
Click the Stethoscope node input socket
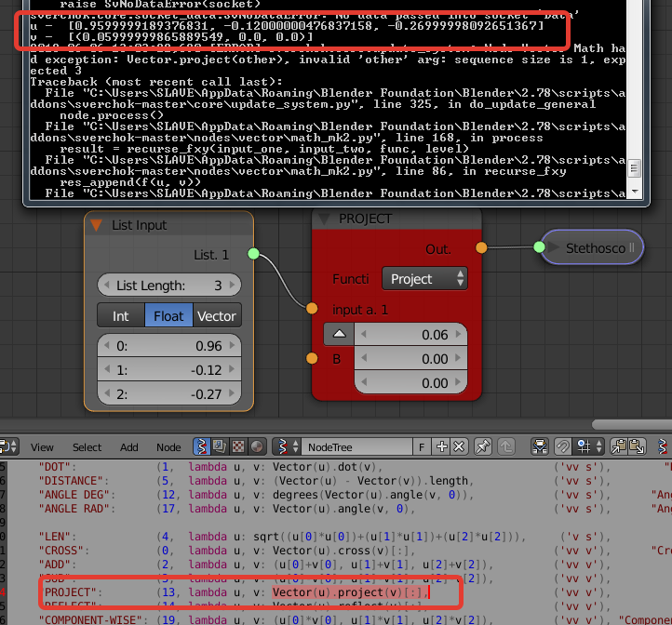(539, 247)
